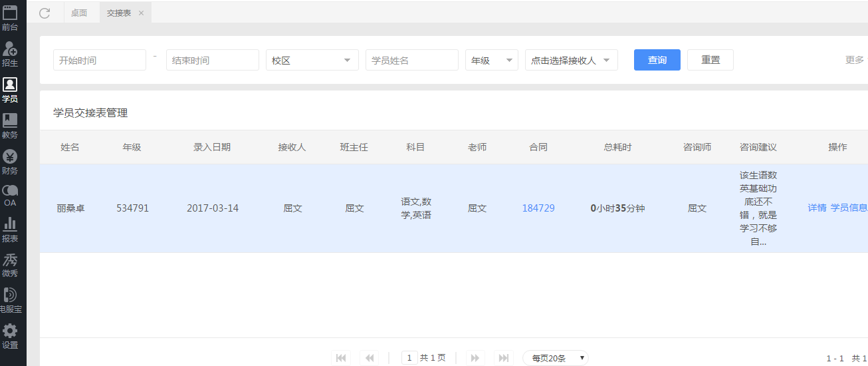The image size is (868, 366).
Task: Open the OA sidebar icon
Action: [x=10, y=195]
